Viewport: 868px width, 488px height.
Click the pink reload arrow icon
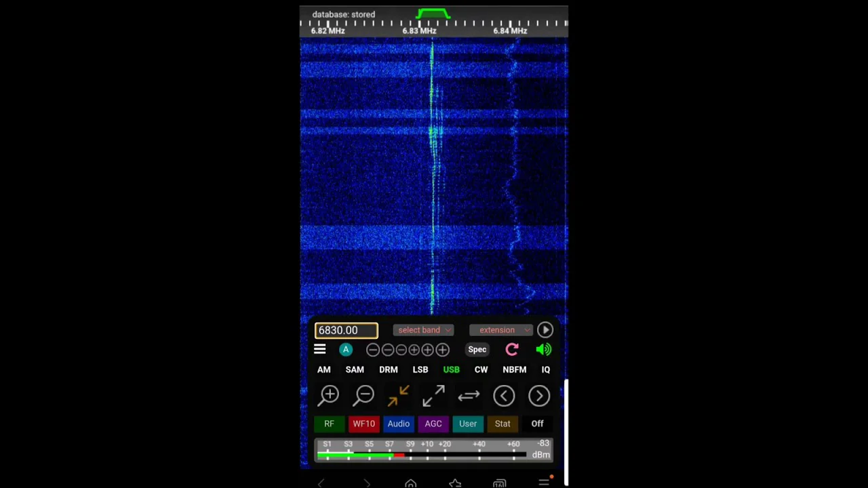(512, 350)
